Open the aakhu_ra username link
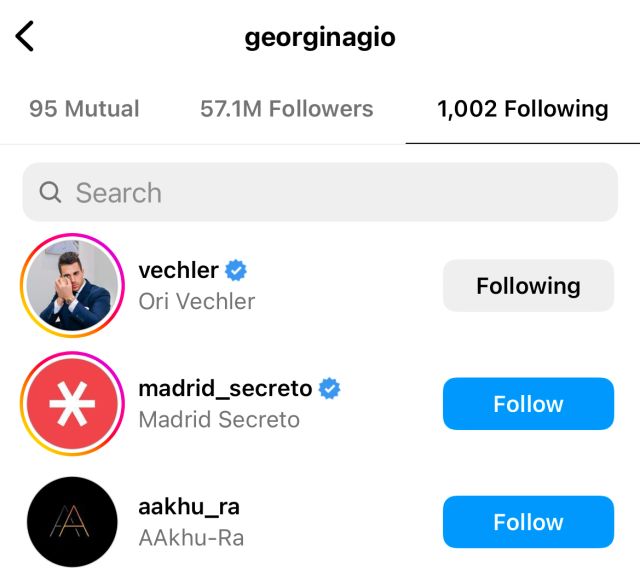This screenshot has width=640, height=569. pyautogui.click(x=189, y=506)
